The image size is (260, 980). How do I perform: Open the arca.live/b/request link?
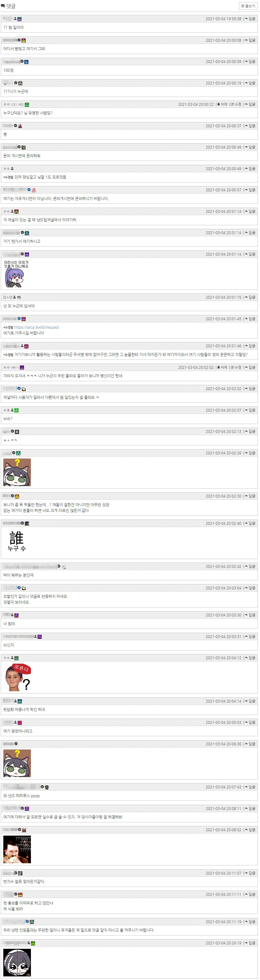[x=36, y=327]
